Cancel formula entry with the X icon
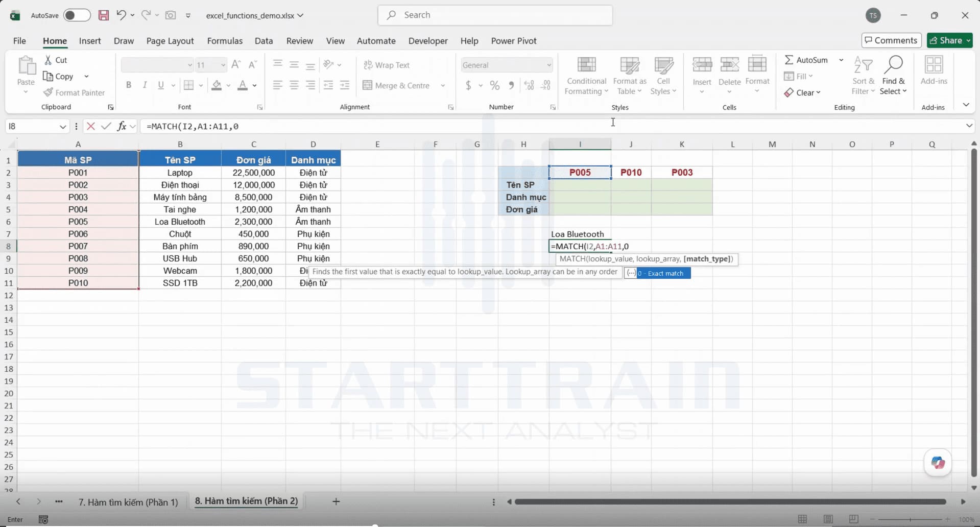Image resolution: width=980 pixels, height=527 pixels. tap(91, 126)
